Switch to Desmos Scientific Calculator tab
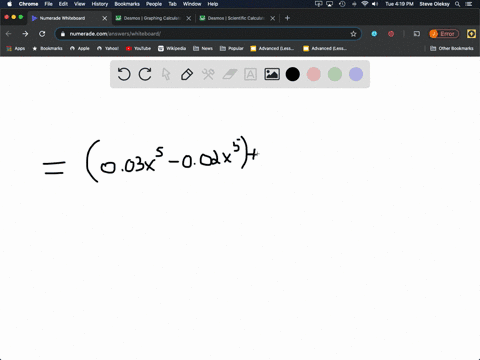 [x=236, y=18]
